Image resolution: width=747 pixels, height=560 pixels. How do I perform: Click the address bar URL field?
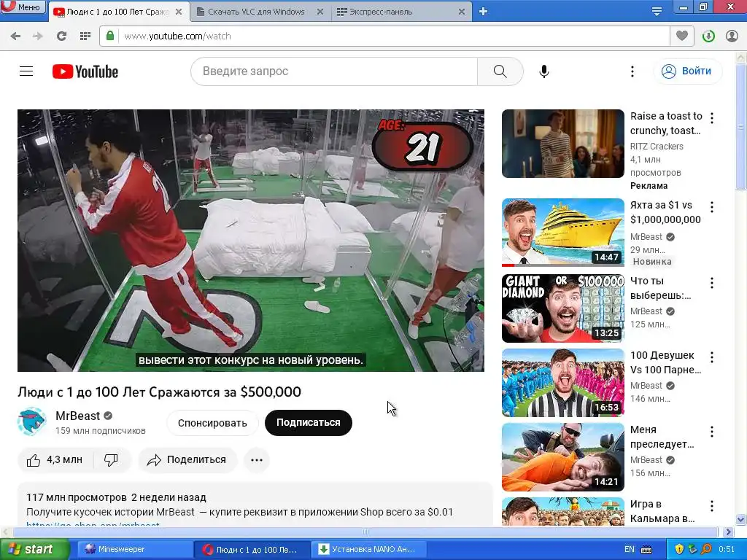tap(384, 36)
